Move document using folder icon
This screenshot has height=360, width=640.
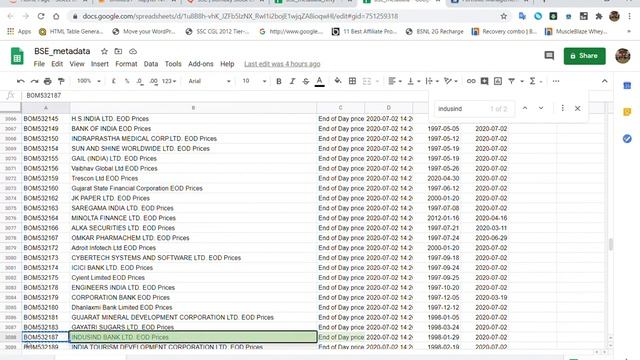coord(118,51)
